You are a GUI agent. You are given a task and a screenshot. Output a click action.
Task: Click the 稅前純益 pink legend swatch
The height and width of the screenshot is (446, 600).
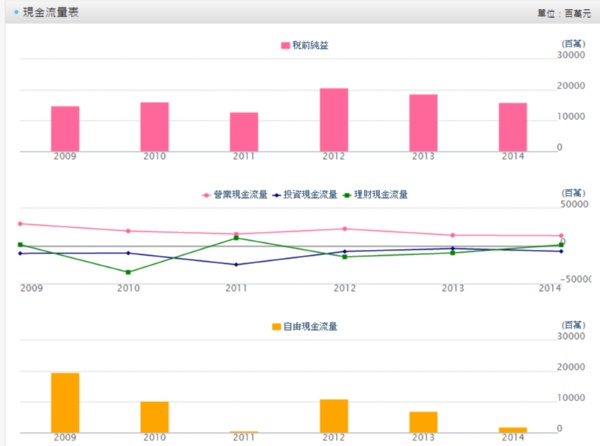pos(286,46)
